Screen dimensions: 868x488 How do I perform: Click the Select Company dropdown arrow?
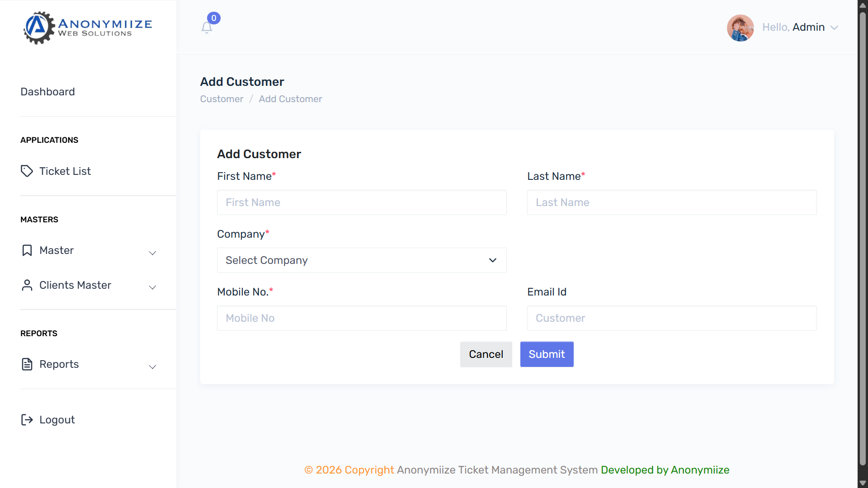pos(493,260)
